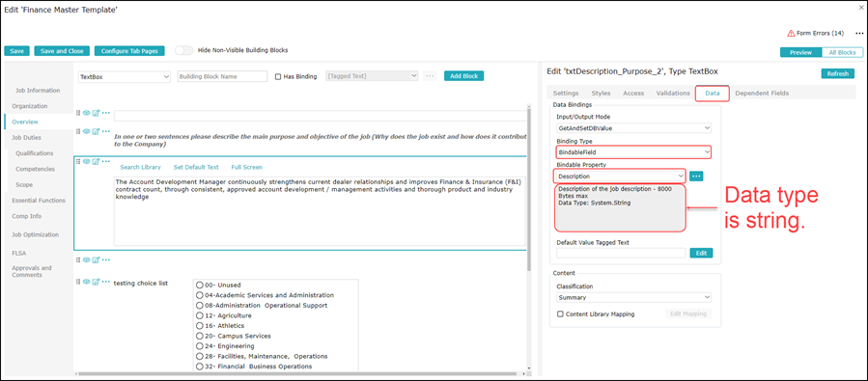The height and width of the screenshot is (381, 868).
Task: Check the Content Library Mapping checkbox
Action: click(x=560, y=314)
